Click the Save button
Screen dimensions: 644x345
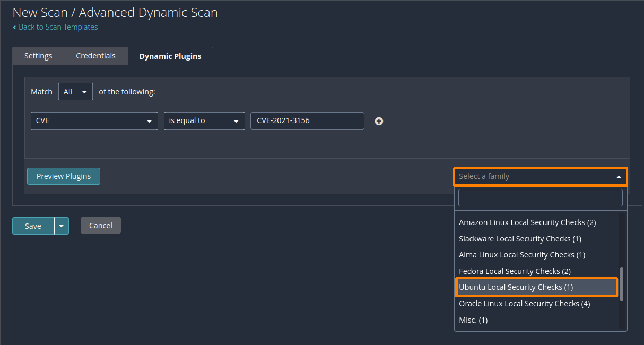coord(33,226)
